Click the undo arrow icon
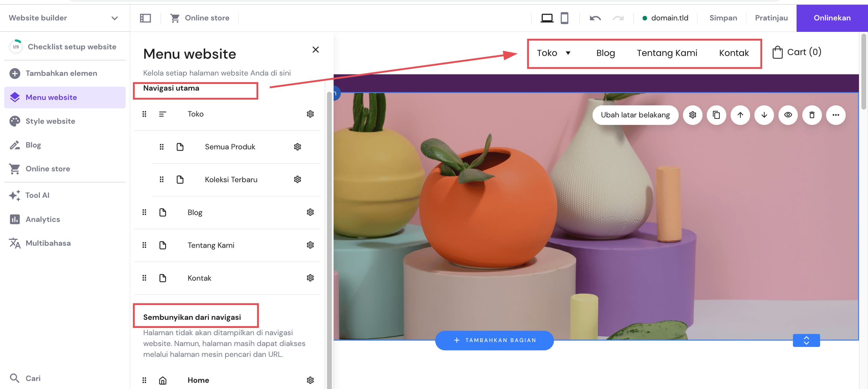Viewport: 868px width, 389px height. [595, 18]
